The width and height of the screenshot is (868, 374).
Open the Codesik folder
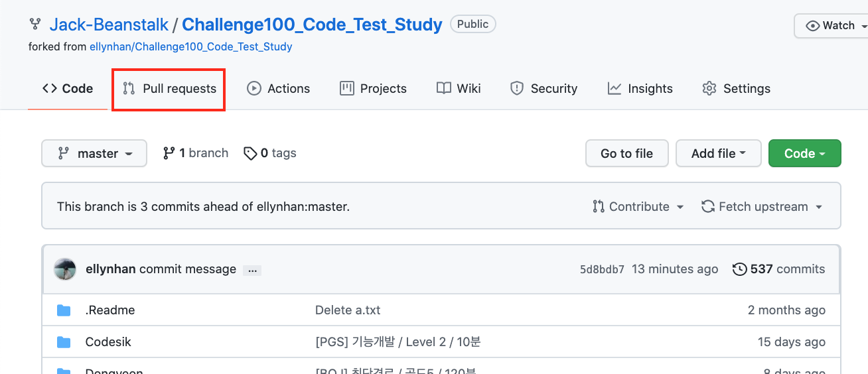point(108,342)
